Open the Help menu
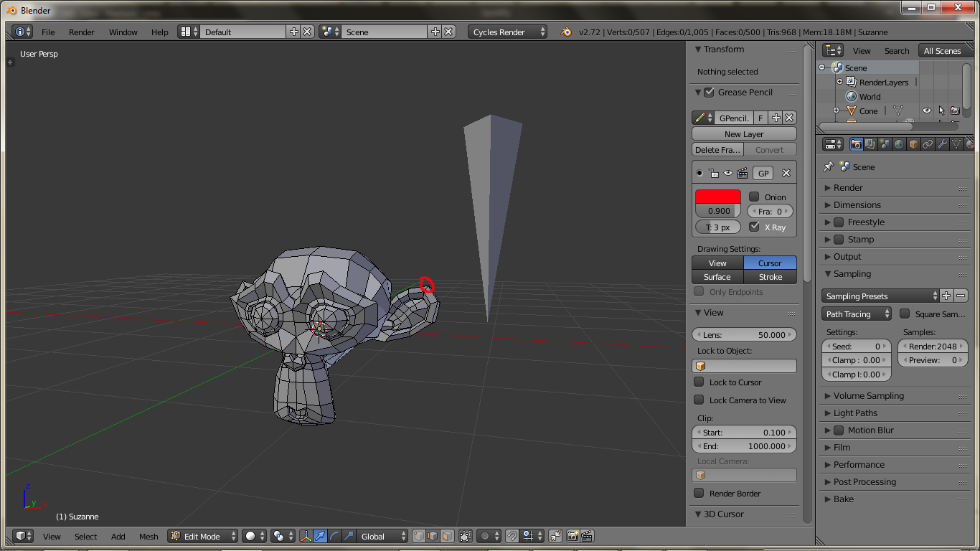Screen dimensions: 980x551 pos(159,32)
